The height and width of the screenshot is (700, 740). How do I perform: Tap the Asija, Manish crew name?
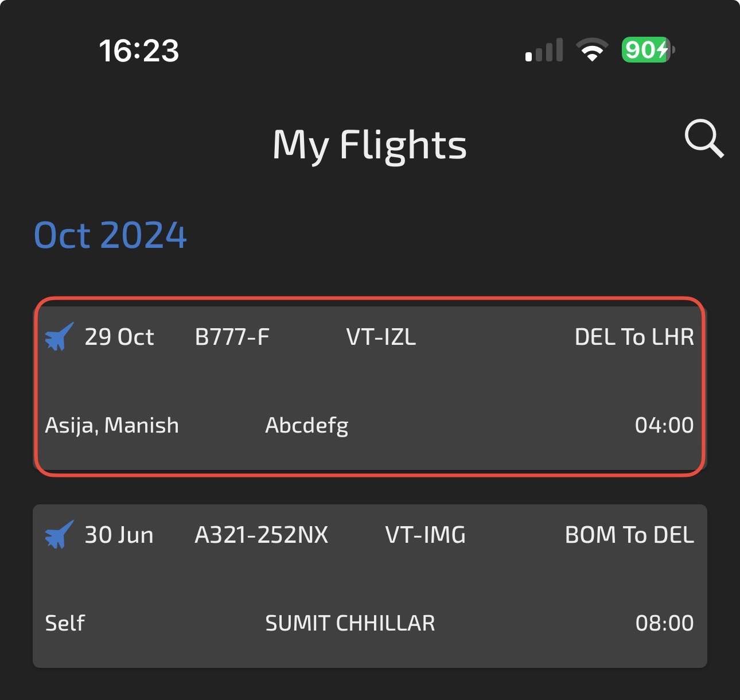pyautogui.click(x=112, y=426)
